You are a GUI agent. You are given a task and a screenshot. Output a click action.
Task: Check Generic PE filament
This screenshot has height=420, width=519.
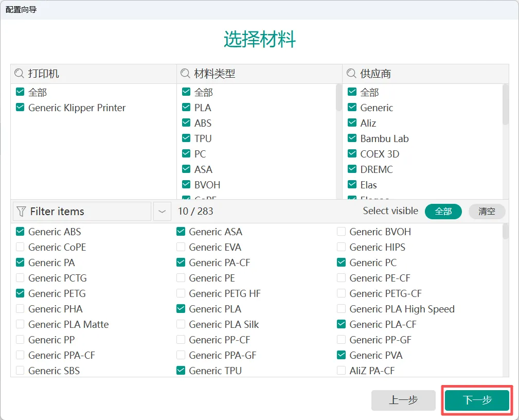(x=181, y=278)
